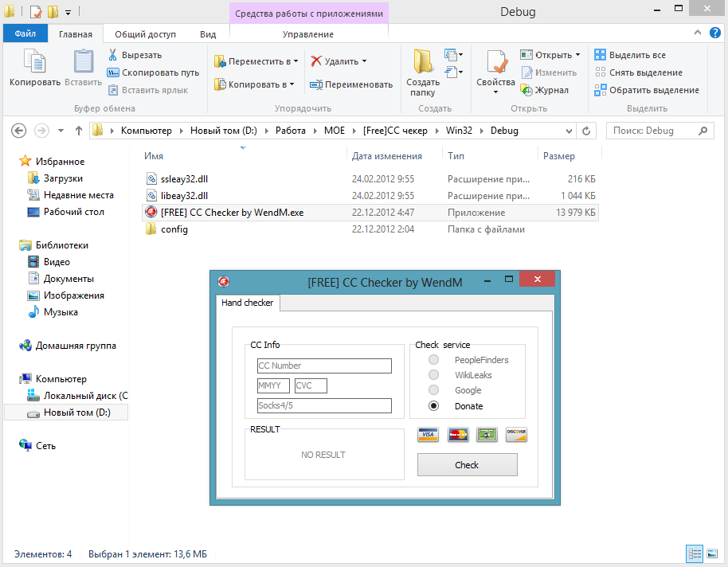Click the Help question mark icon
The height and width of the screenshot is (567, 728).
(x=715, y=33)
